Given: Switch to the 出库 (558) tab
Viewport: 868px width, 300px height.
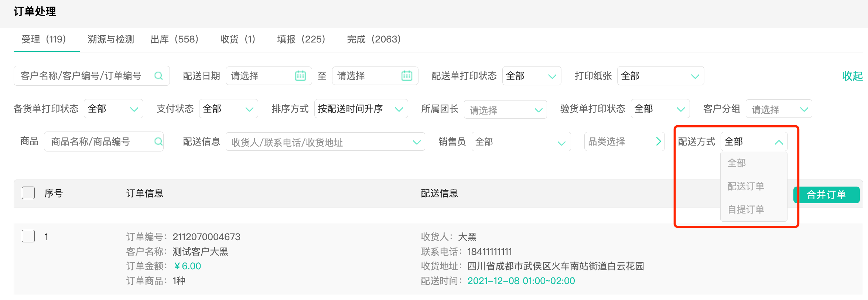Looking at the screenshot, I should point(174,39).
